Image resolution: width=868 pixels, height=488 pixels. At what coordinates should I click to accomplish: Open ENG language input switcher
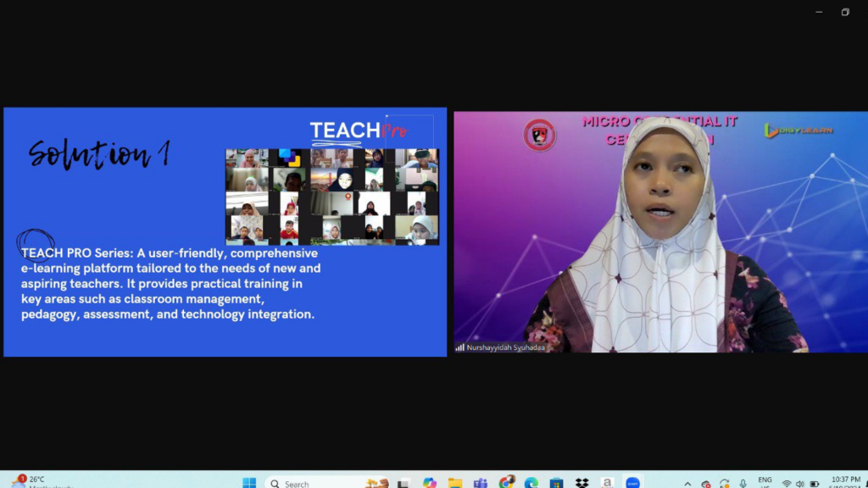pyautogui.click(x=765, y=483)
